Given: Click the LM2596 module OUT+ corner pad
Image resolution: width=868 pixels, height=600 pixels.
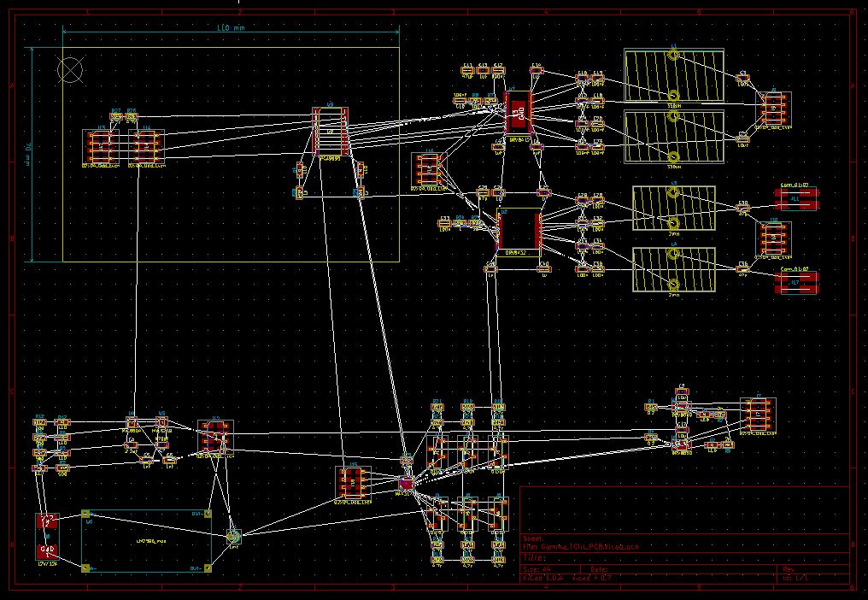Looking at the screenshot, I should click(x=208, y=515).
